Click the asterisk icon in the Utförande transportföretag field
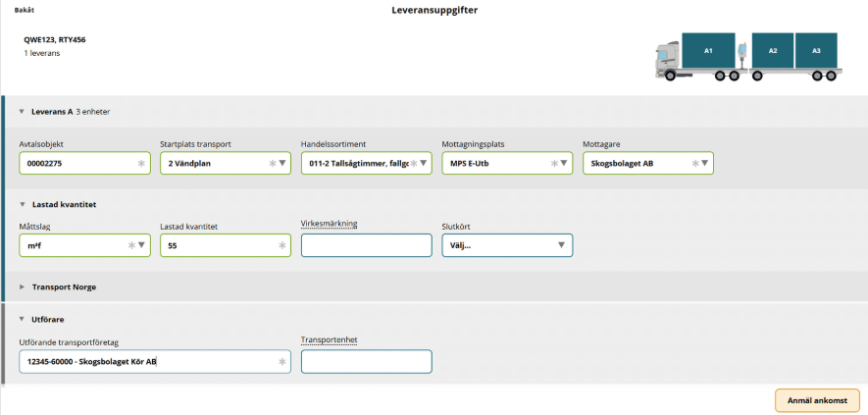 pos(281,362)
